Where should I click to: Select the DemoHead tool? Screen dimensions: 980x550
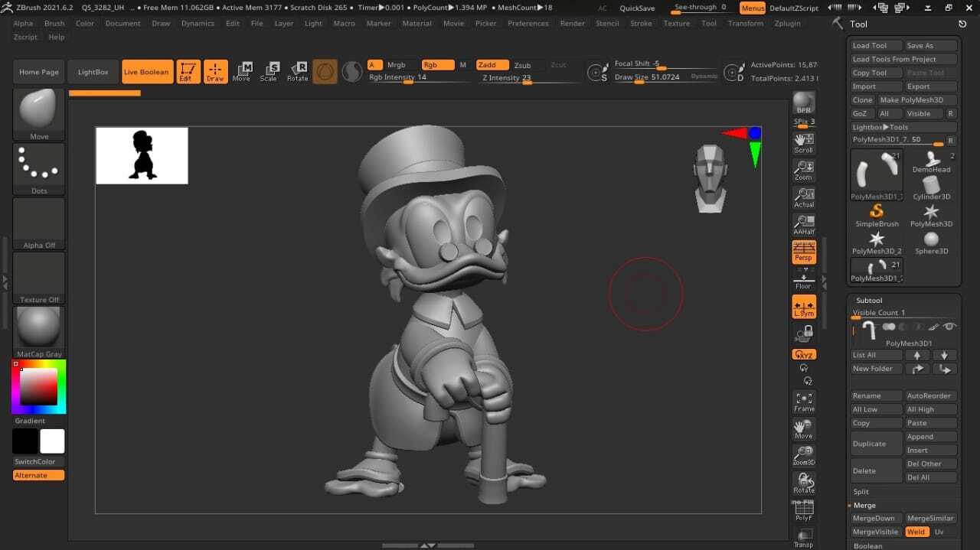click(x=931, y=161)
